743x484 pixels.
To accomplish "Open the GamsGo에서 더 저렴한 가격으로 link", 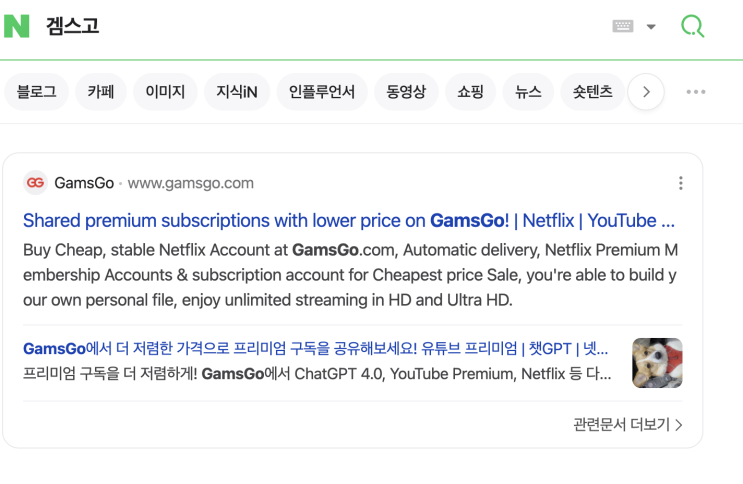I will click(316, 348).
